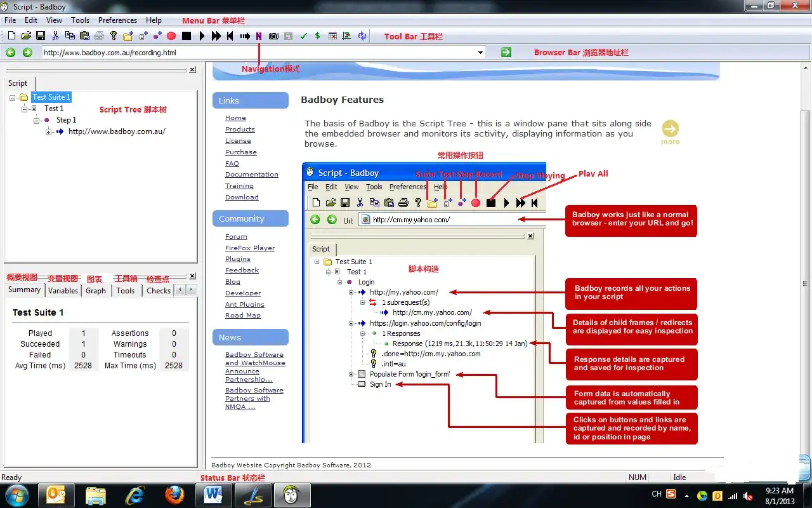Open the Help menu
The height and width of the screenshot is (508, 812).
pos(154,20)
